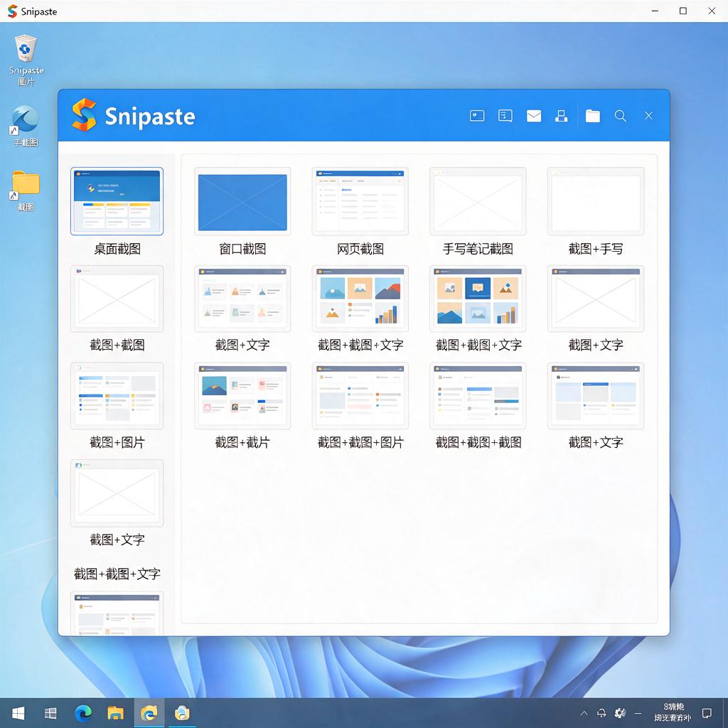Click the 网页截图 label text
This screenshot has height=728, width=728.
pyautogui.click(x=360, y=249)
